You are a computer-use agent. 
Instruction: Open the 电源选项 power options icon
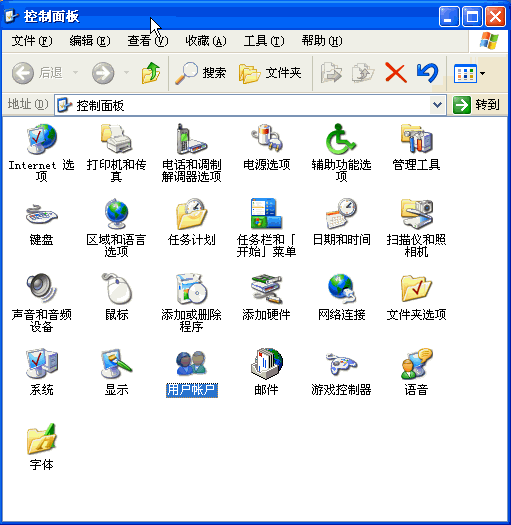(x=267, y=138)
